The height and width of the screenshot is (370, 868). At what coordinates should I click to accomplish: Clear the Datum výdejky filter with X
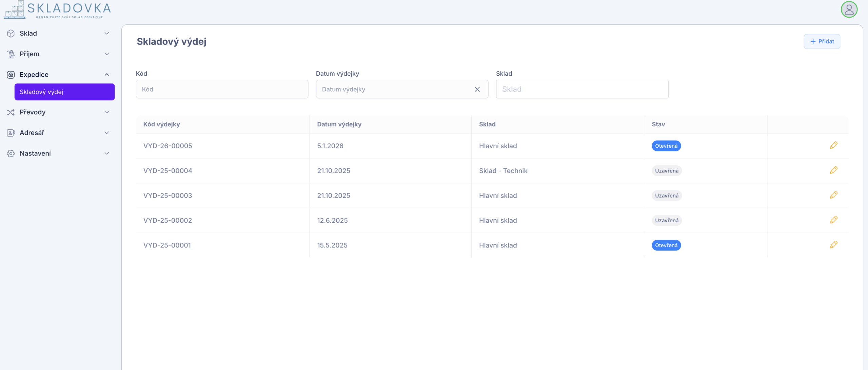(477, 89)
